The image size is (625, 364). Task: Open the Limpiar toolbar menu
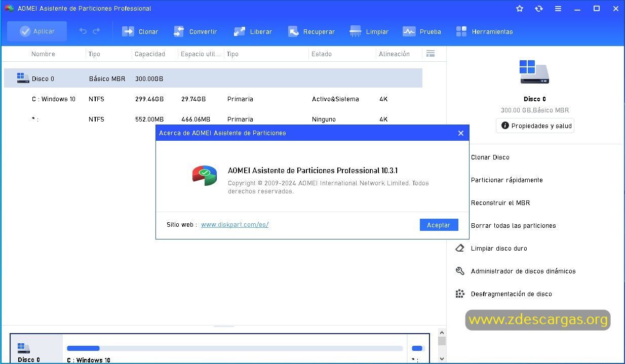(x=369, y=31)
